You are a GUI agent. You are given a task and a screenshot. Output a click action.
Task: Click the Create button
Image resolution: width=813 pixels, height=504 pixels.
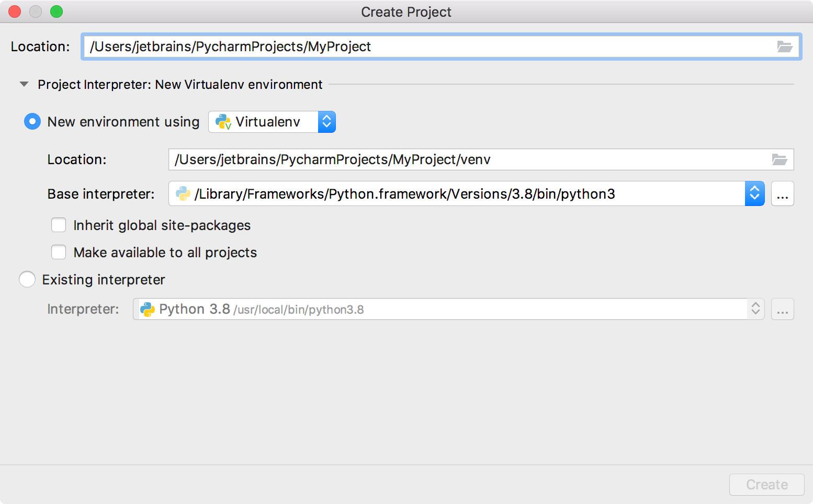(x=766, y=485)
